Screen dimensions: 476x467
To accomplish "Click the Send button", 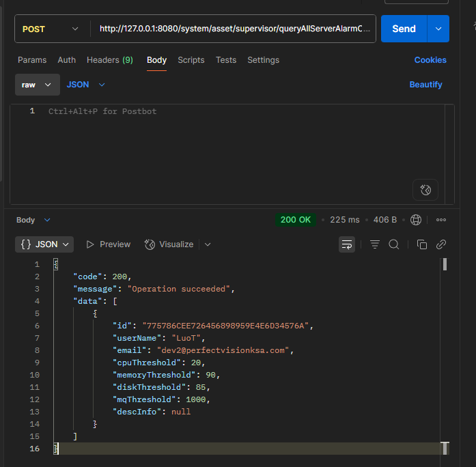I will pyautogui.click(x=404, y=29).
